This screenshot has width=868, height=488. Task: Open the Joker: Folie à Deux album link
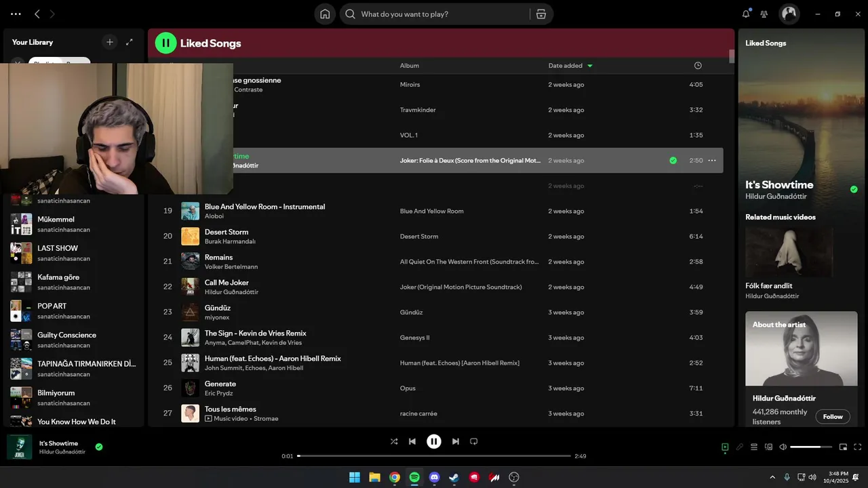pyautogui.click(x=471, y=161)
